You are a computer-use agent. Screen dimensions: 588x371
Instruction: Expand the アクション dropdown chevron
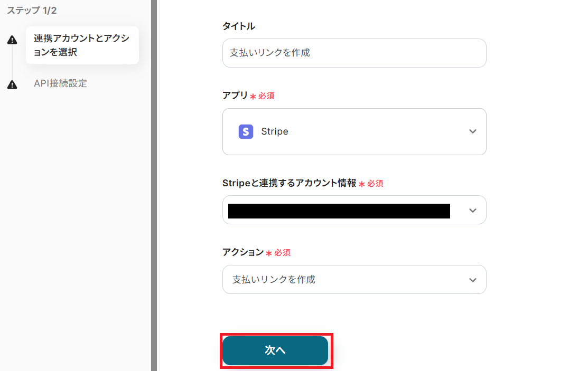473,280
